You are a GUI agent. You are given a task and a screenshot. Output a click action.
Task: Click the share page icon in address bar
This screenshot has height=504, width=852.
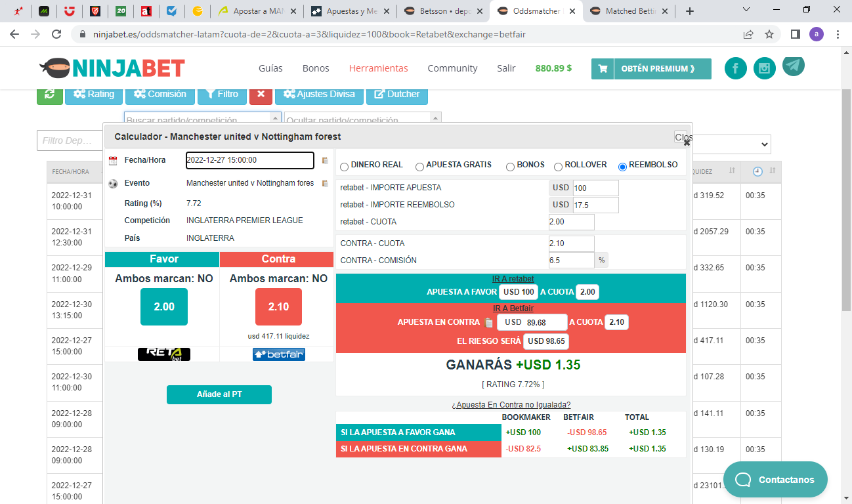tap(748, 34)
